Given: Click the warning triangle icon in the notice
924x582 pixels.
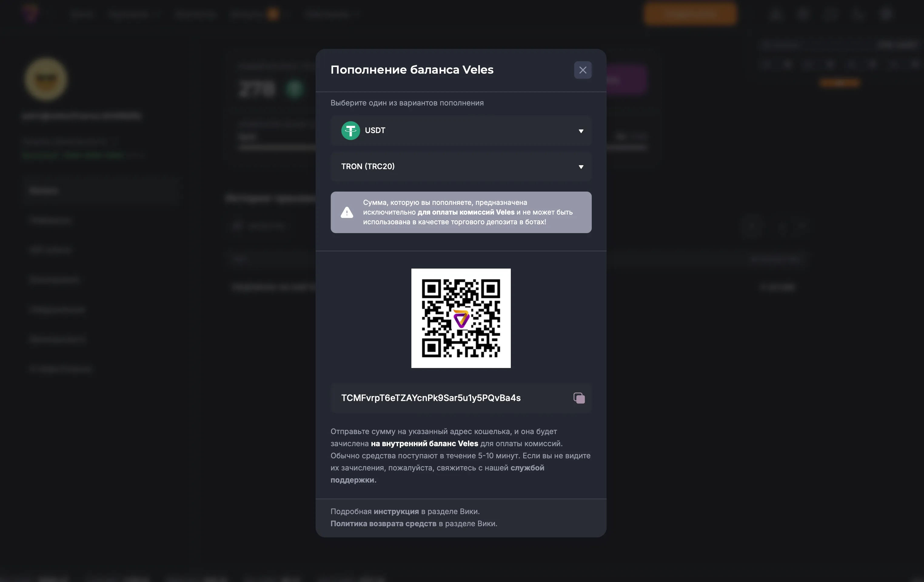Looking at the screenshot, I should point(347,212).
